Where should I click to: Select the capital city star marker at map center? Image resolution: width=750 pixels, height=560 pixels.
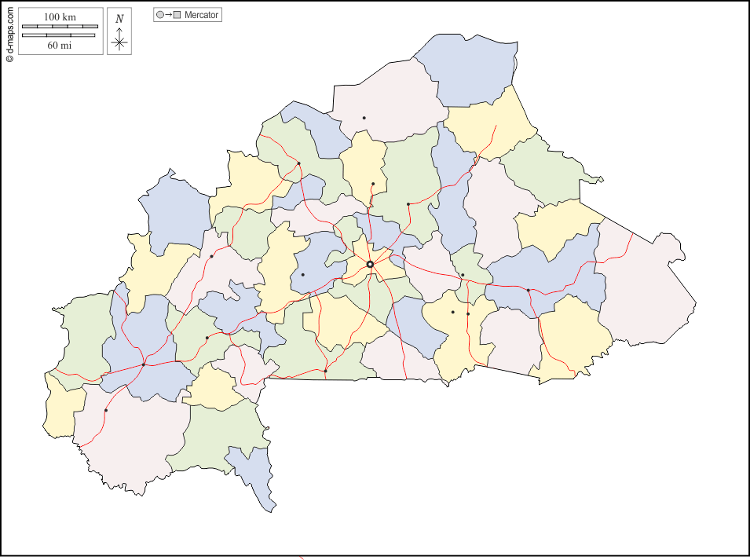(x=370, y=264)
